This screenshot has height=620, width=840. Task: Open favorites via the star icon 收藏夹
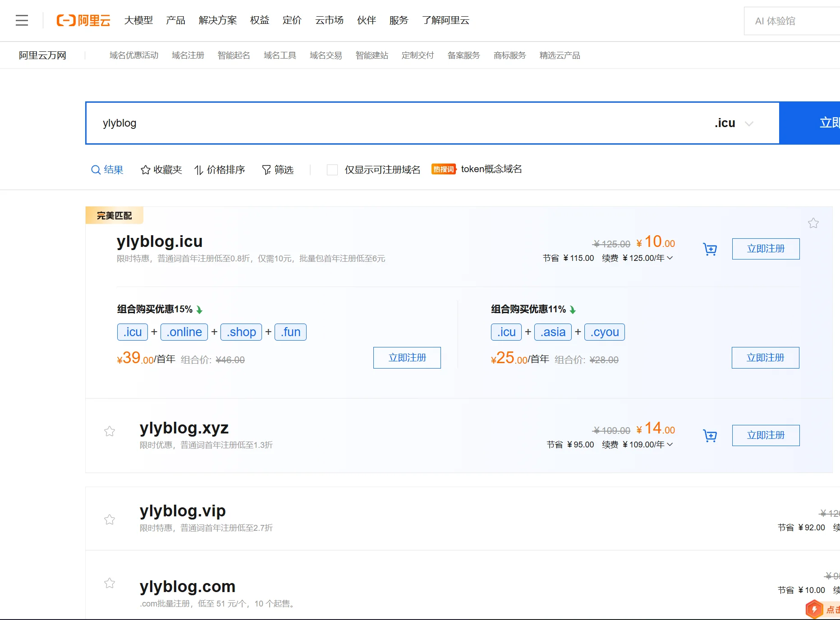[x=145, y=170]
